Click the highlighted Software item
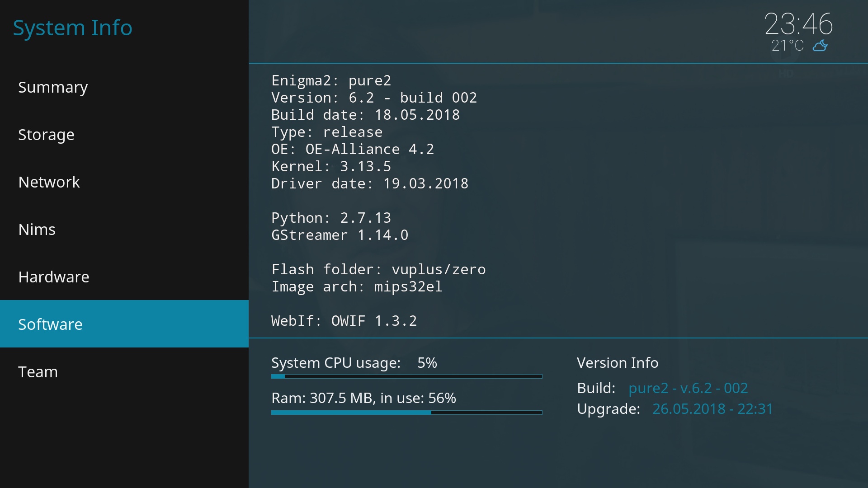The image size is (868, 488). click(x=124, y=324)
